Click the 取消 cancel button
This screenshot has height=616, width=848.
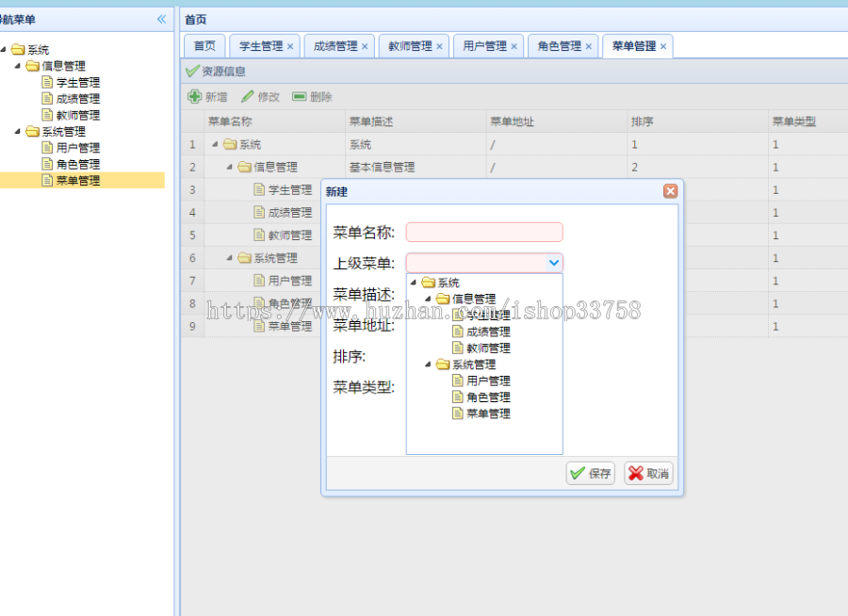648,473
